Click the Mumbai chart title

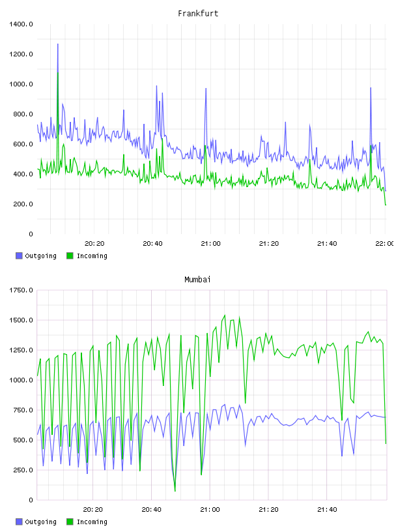[x=197, y=280]
